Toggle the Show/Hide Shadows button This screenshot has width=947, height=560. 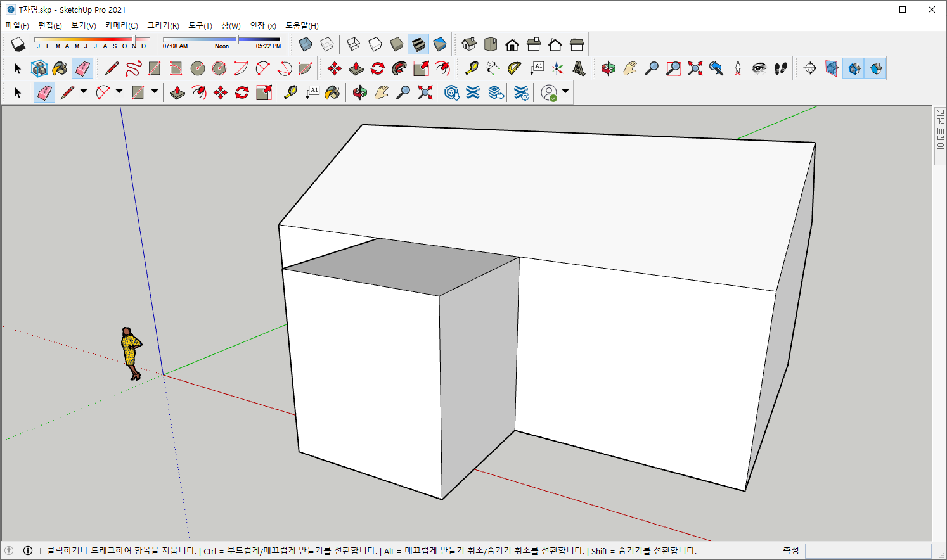pos(18,44)
